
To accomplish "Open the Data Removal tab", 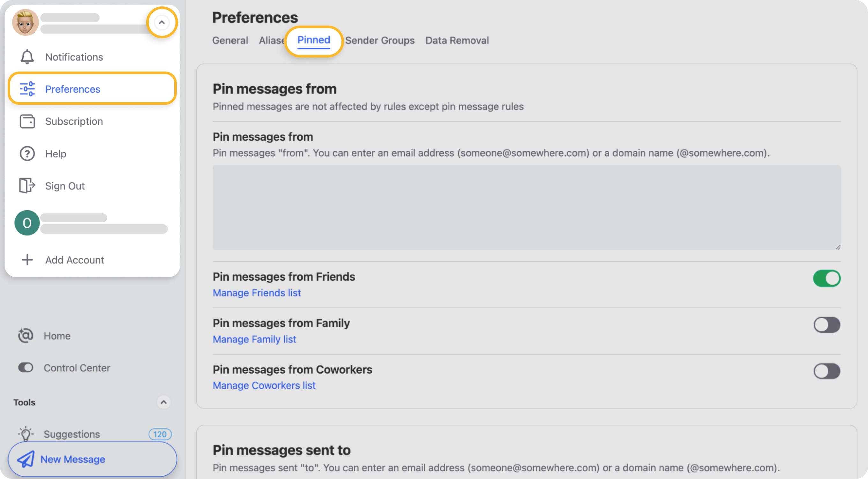I will 457,41.
